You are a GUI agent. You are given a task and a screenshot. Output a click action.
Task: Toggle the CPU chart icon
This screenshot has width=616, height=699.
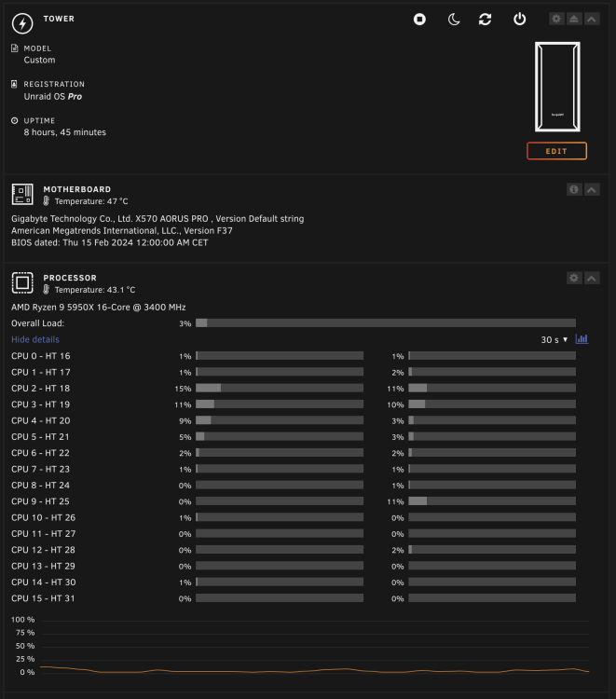(x=582, y=339)
